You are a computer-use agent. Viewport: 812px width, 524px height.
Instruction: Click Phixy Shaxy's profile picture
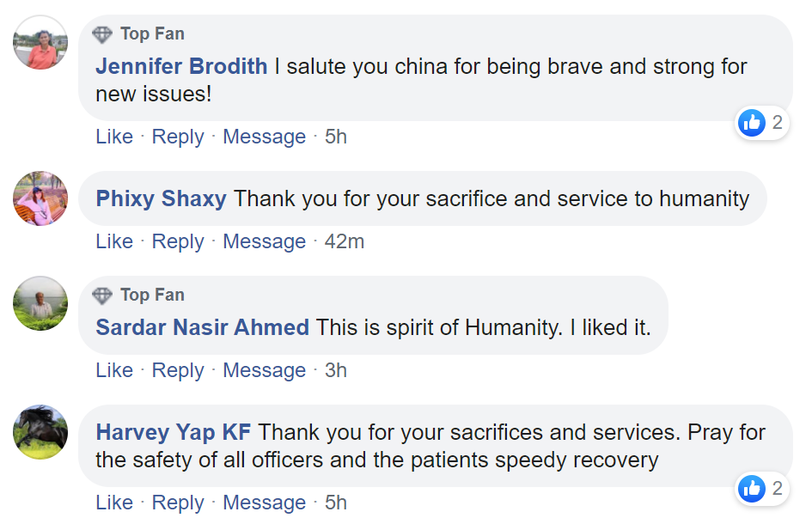tap(40, 198)
